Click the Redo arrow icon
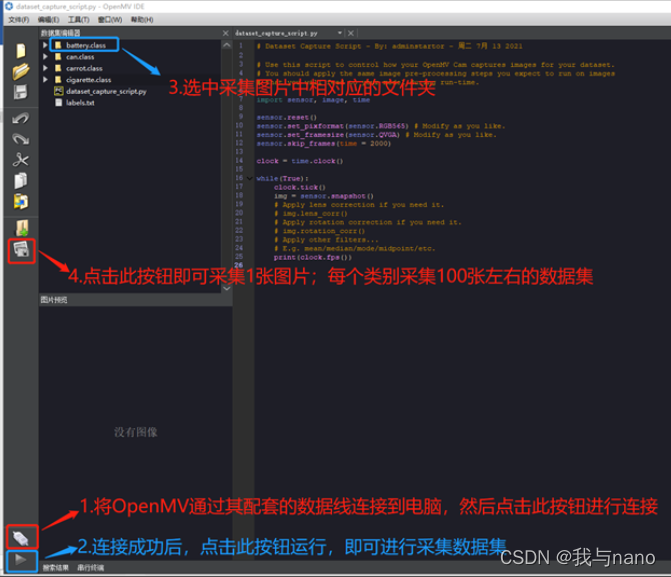The image size is (671, 577). coord(21,138)
